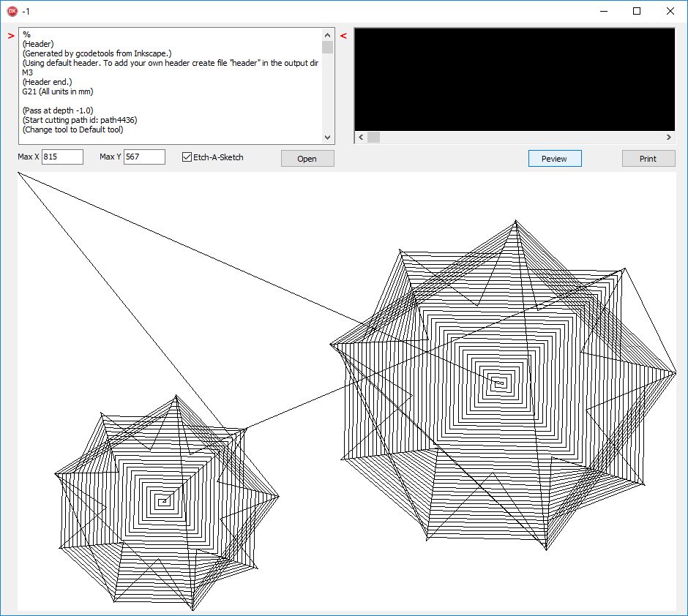Click the left arrow under the black output panel
Screen dimensions: 688x616
[359, 137]
